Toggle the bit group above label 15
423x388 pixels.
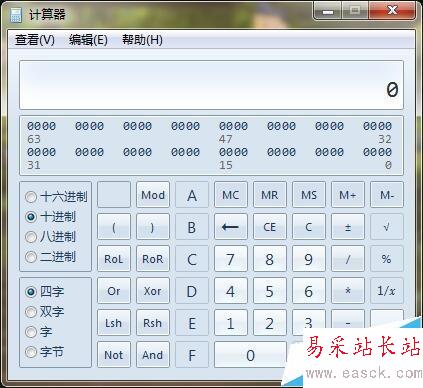[233, 152]
